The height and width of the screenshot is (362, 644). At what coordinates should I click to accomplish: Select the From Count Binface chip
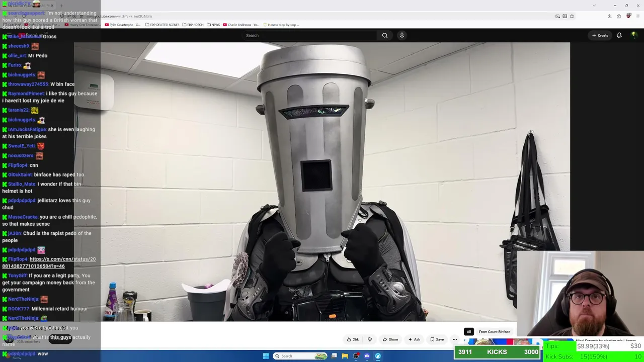click(x=495, y=332)
